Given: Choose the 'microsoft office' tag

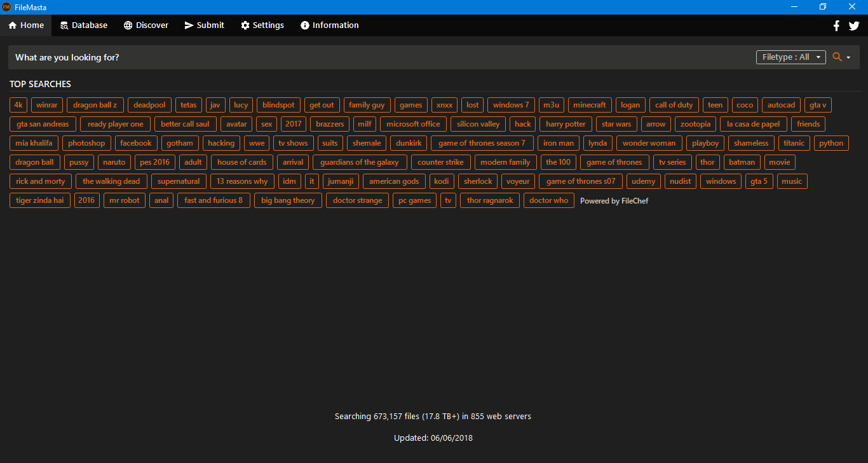Looking at the screenshot, I should [413, 124].
